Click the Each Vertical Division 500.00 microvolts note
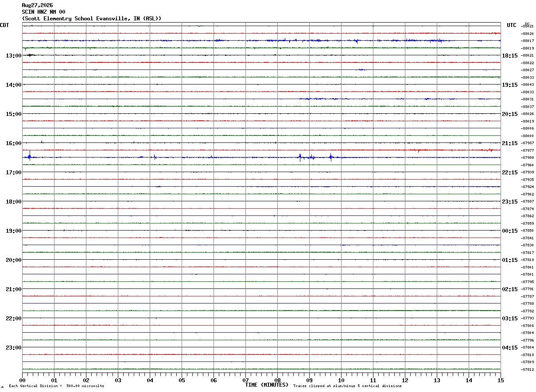536x392 pixels. click(x=56, y=386)
